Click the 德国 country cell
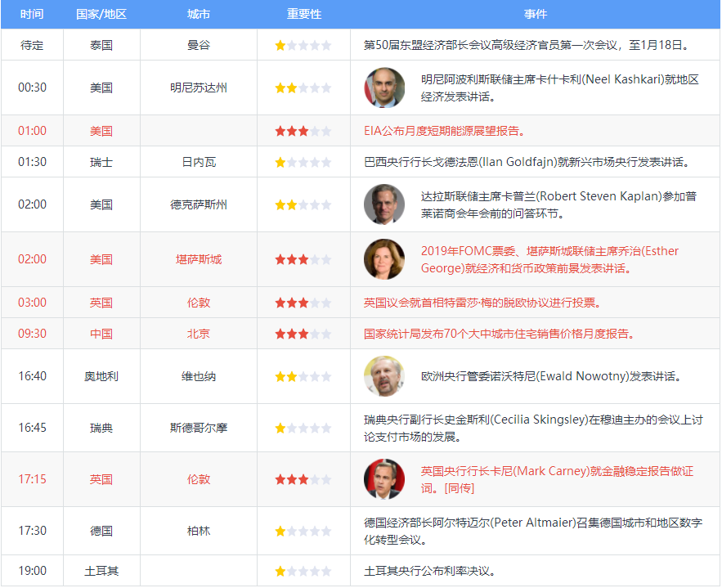 101,531
